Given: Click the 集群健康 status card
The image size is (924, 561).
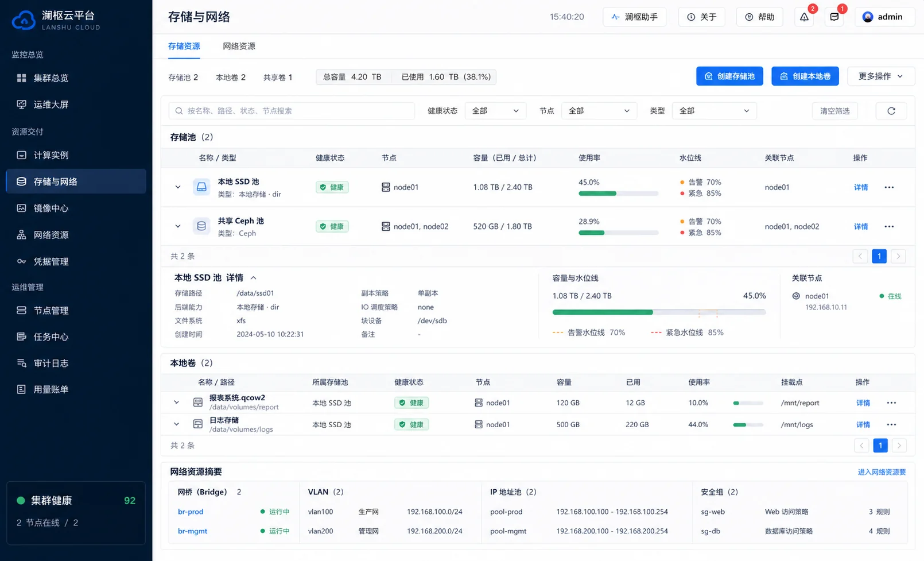Looking at the screenshot, I should tap(76, 513).
